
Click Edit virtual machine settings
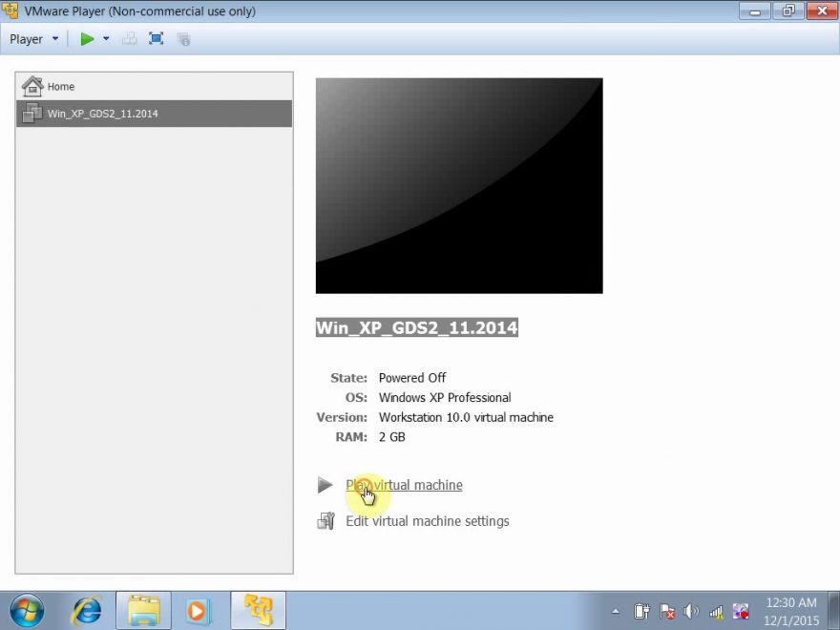coord(427,520)
